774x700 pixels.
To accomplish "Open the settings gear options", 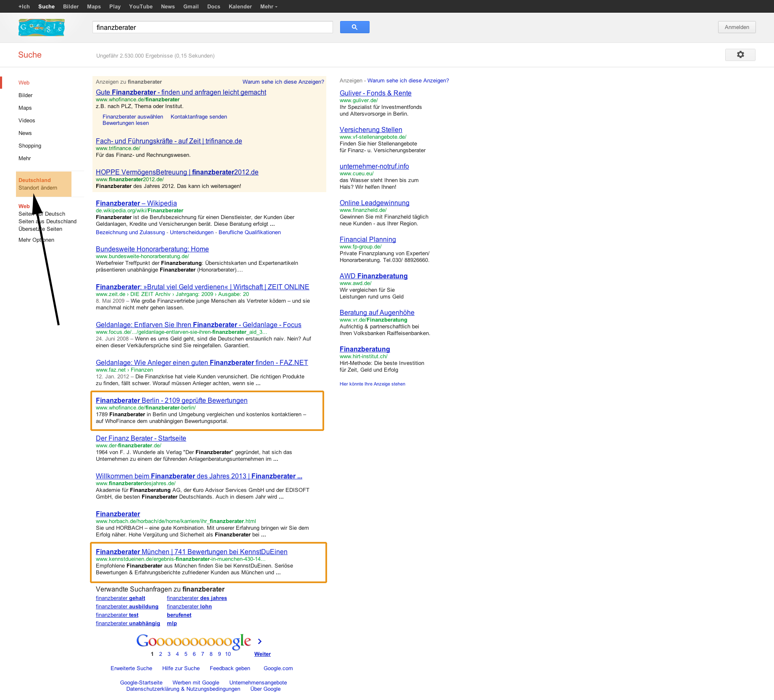I will point(740,55).
